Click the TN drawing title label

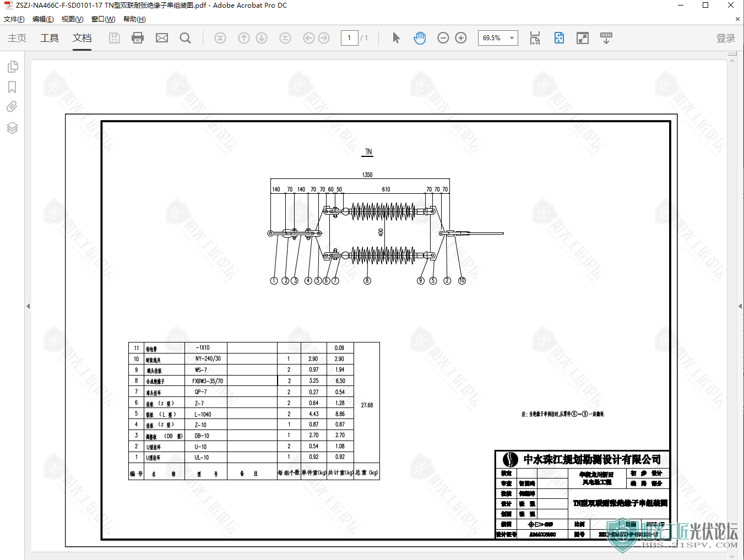pos(368,152)
